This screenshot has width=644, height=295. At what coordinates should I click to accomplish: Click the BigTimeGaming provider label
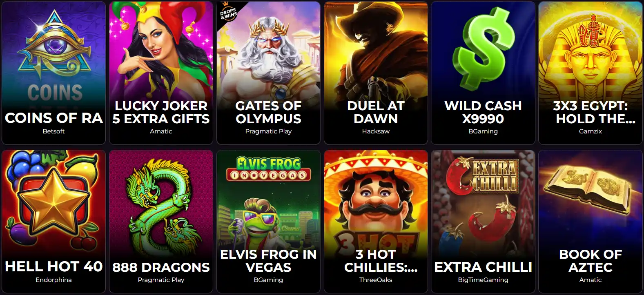pos(483,280)
